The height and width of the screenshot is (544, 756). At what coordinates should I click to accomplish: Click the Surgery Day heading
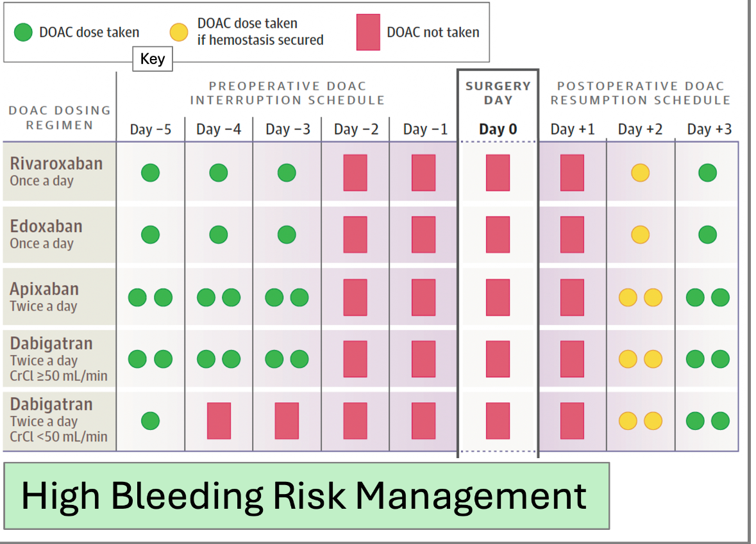[x=498, y=93]
